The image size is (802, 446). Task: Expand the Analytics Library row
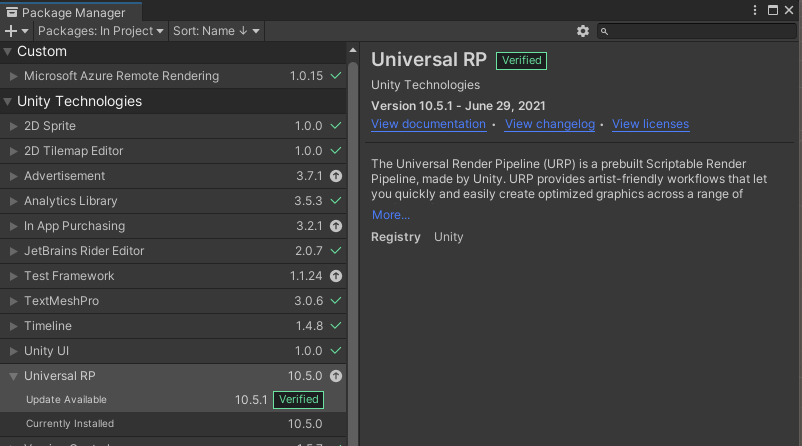coord(14,202)
